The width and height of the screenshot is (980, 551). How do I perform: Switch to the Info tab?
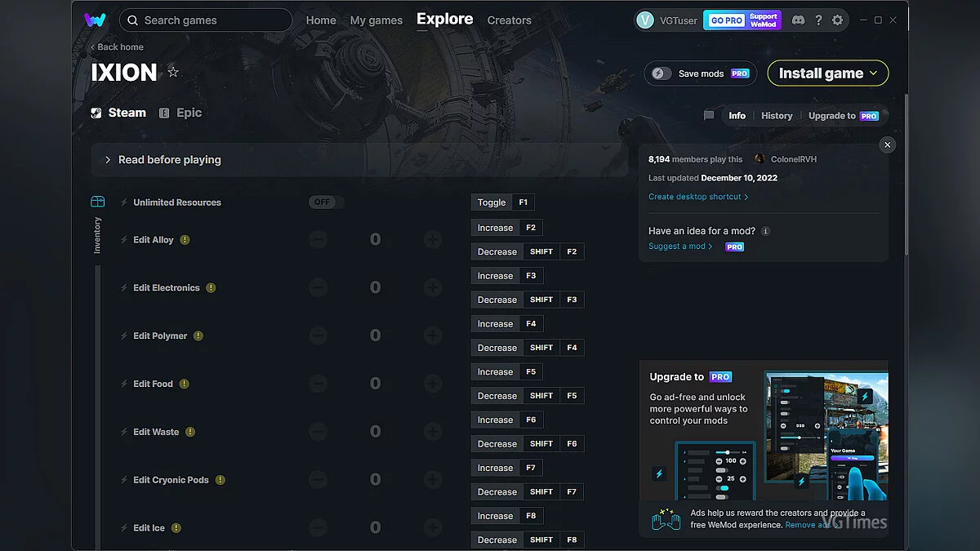point(737,116)
